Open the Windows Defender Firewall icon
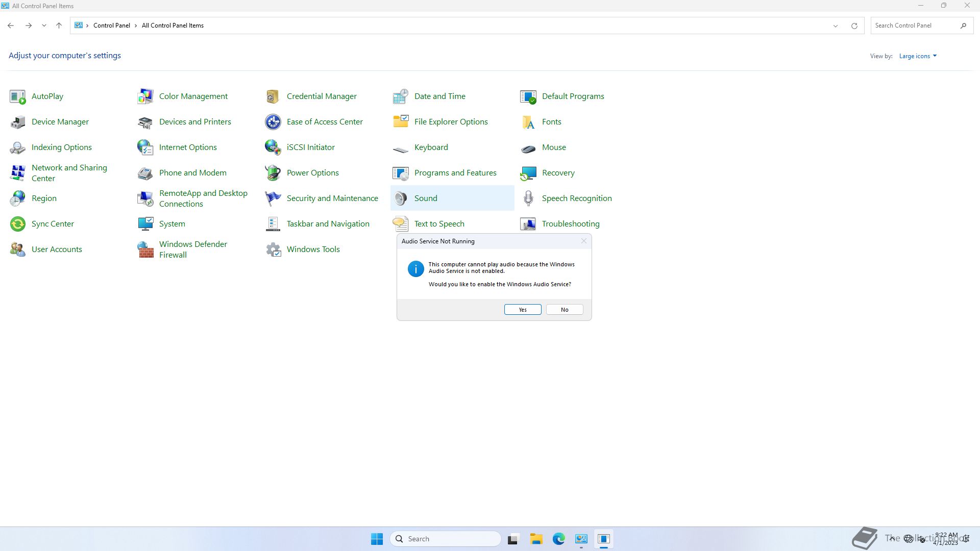Image resolution: width=980 pixels, height=551 pixels. pos(145,249)
